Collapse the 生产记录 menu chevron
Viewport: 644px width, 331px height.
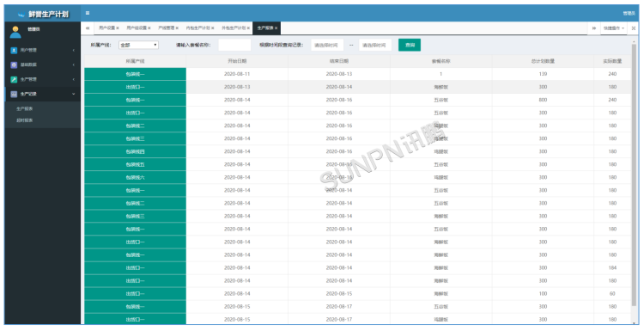click(74, 95)
